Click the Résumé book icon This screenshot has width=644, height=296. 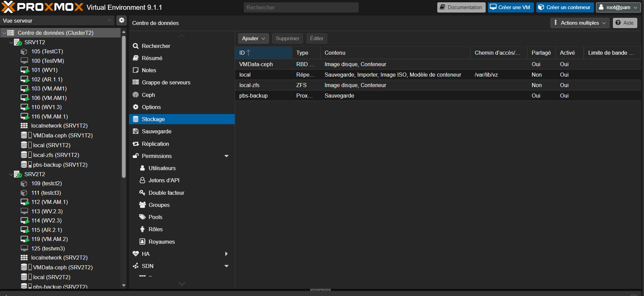(136, 58)
